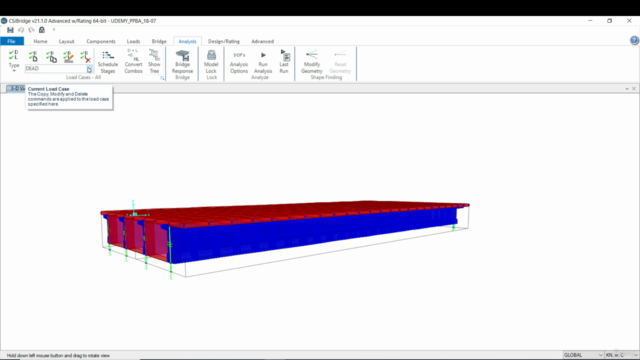Image resolution: width=640 pixels, height=360 pixels.
Task: Minimize the CSiBridge window
Action: click(590, 21)
